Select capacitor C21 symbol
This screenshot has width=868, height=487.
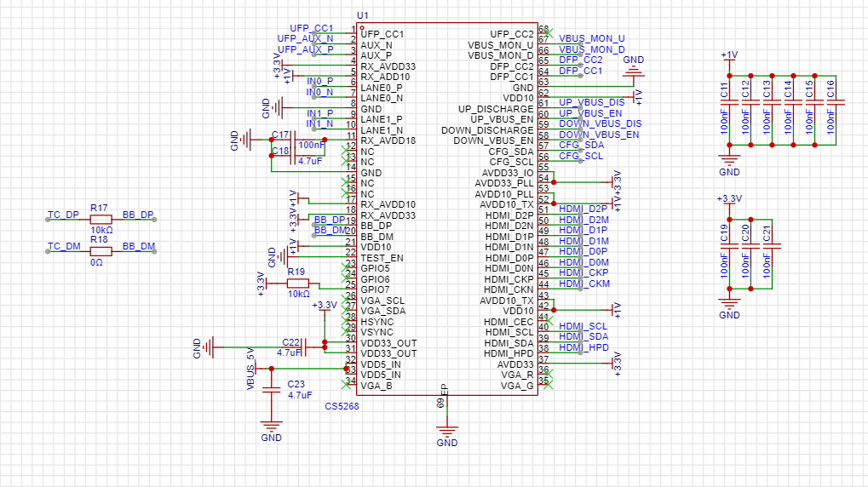tap(773, 246)
